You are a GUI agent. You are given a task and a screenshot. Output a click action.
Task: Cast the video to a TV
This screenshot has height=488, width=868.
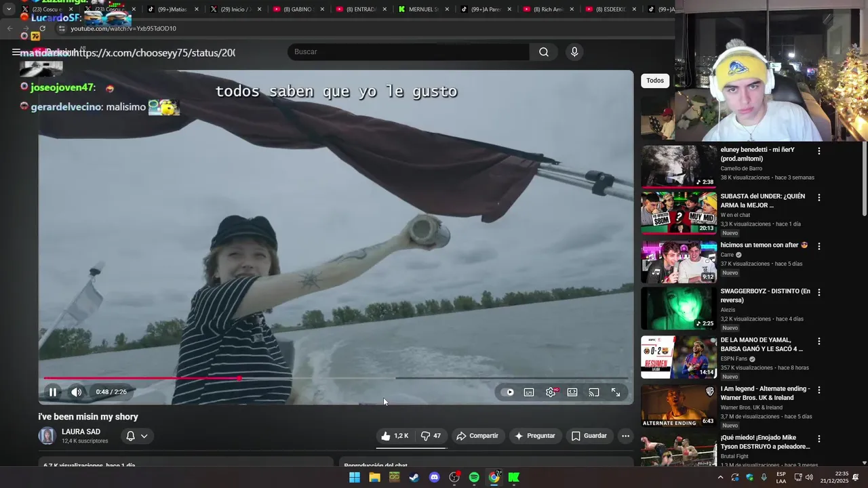point(594,392)
